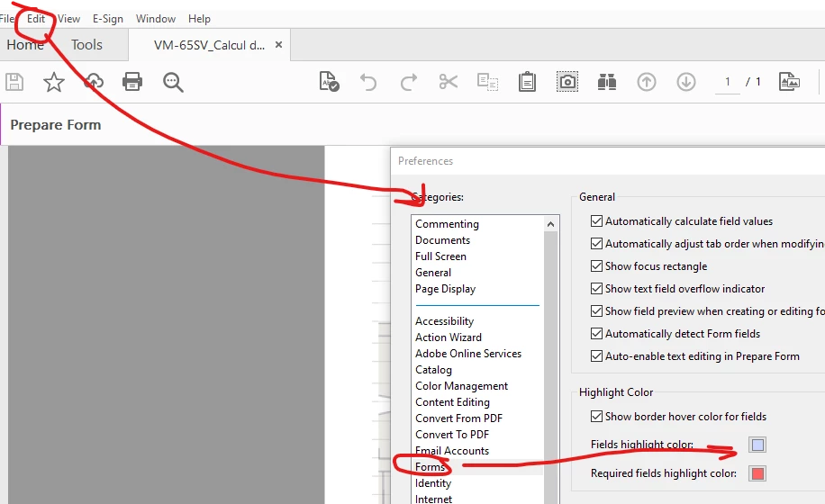Add file to starred with star icon
The image size is (825, 504).
pyautogui.click(x=54, y=82)
